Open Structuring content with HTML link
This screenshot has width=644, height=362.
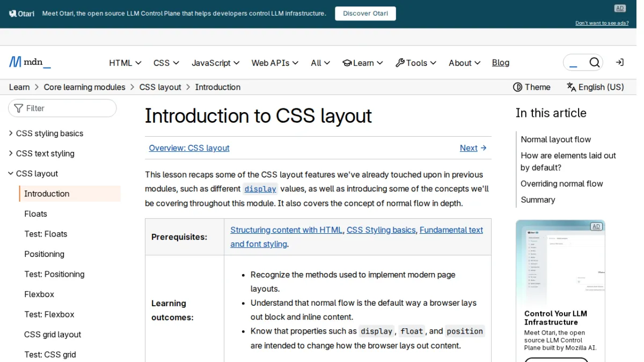tap(287, 230)
